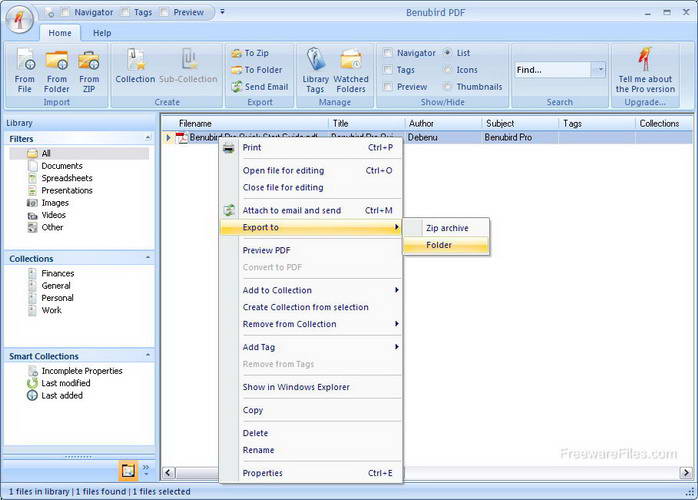Image resolution: width=698 pixels, height=500 pixels.
Task: Export selection To Folder in ribbon
Action: point(257,70)
